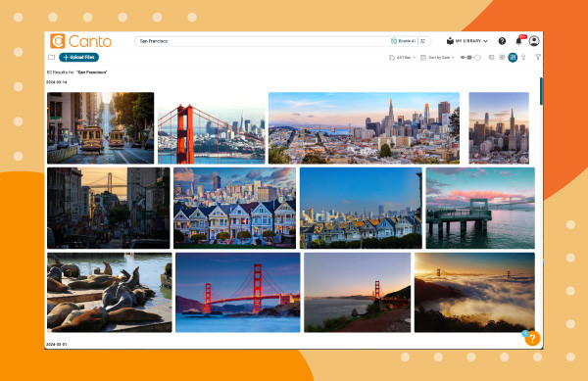588x381 pixels.
Task: Open the cable cars street photo
Action: [x=101, y=127]
